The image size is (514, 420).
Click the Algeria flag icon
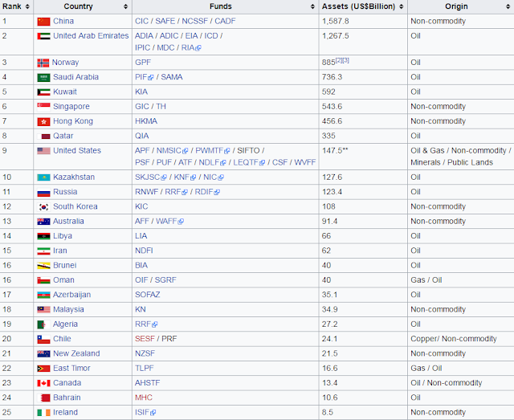43,324
